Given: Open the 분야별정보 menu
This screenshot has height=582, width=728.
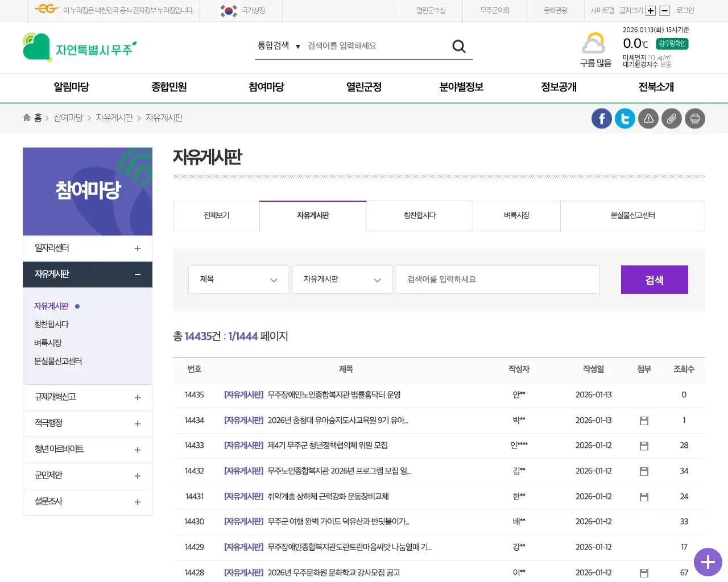Looking at the screenshot, I should [462, 88].
